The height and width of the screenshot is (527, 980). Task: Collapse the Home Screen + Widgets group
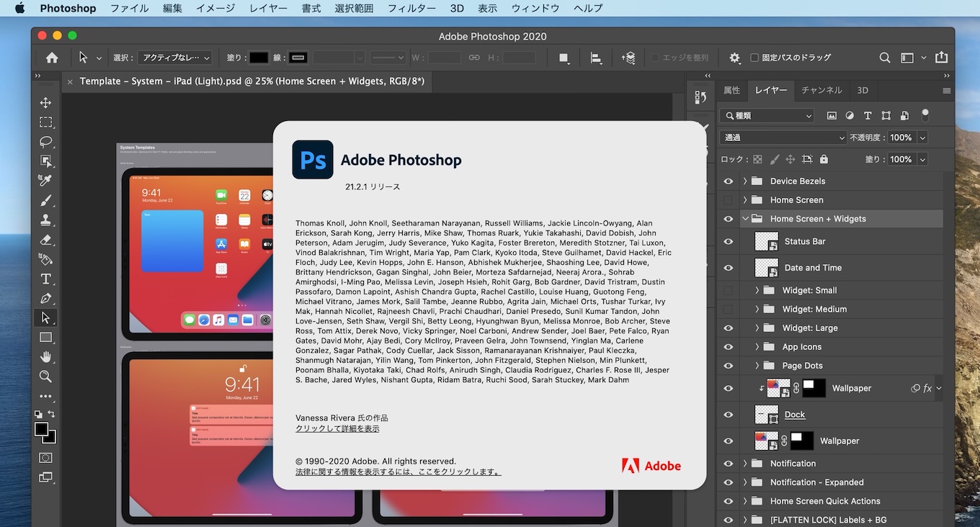[x=745, y=219]
